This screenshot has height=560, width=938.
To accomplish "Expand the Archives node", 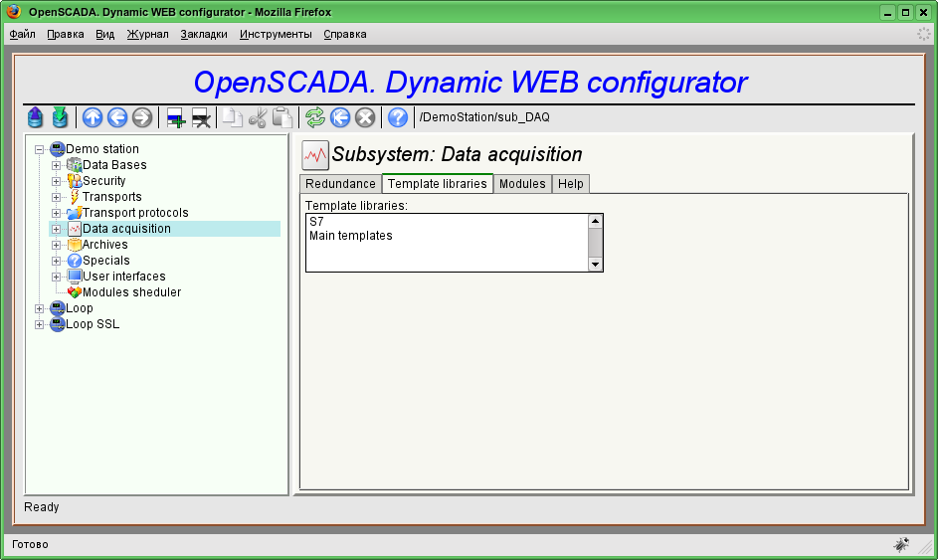I will tap(57, 245).
